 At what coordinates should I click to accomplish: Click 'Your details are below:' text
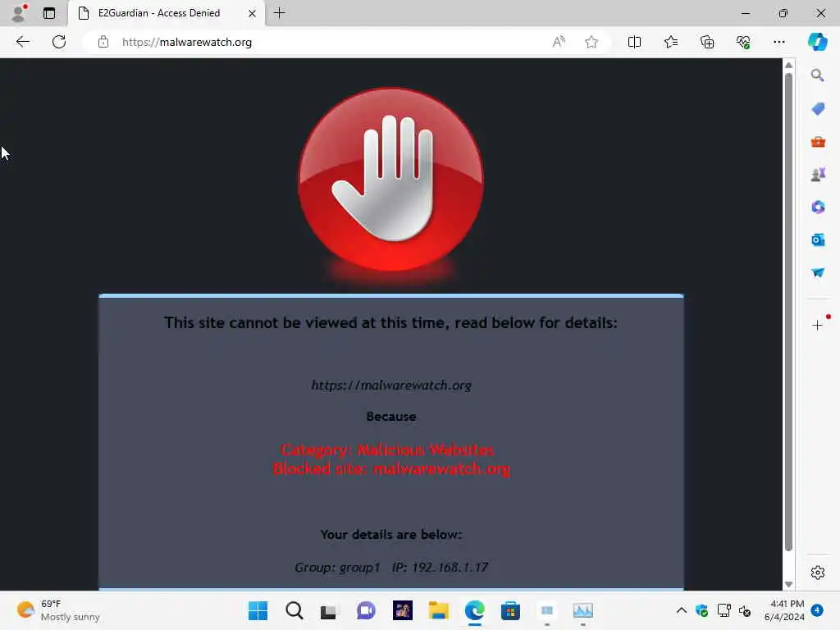click(x=391, y=535)
